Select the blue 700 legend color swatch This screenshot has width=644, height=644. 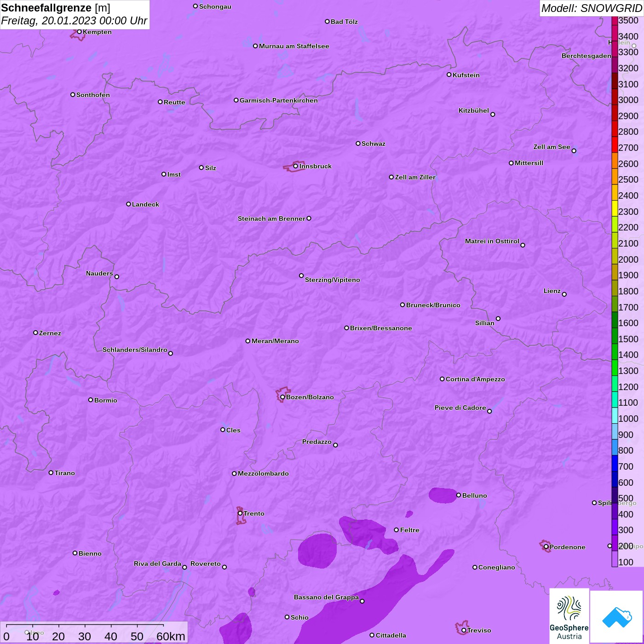point(615,463)
